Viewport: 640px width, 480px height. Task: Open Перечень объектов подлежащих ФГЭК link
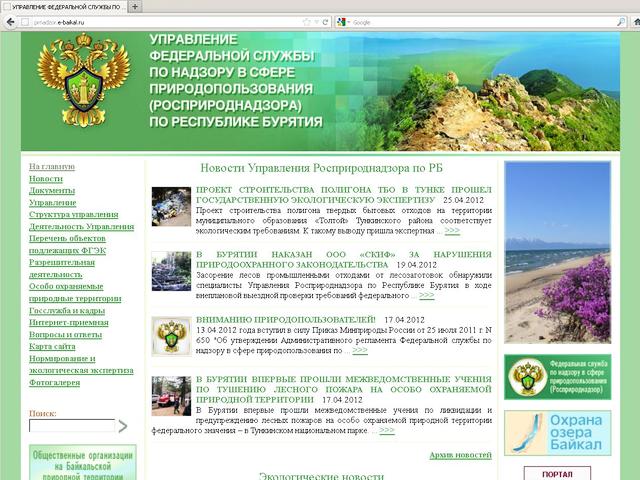[x=67, y=244]
